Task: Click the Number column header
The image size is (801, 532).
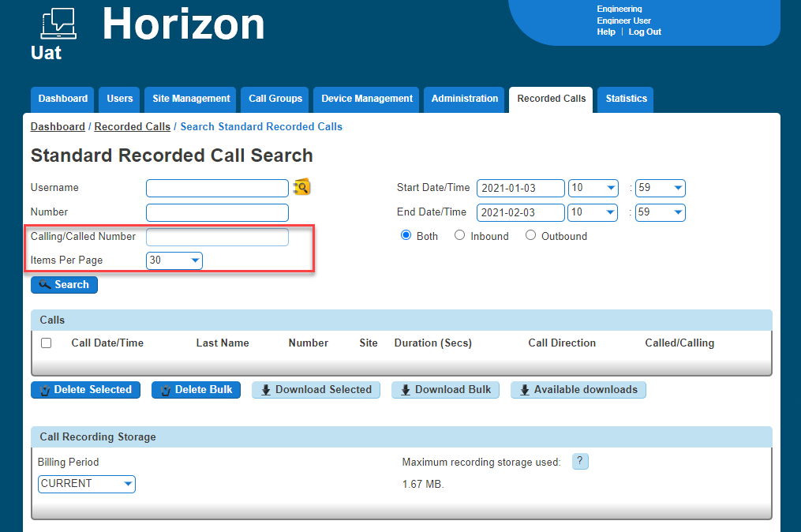Action: (309, 343)
